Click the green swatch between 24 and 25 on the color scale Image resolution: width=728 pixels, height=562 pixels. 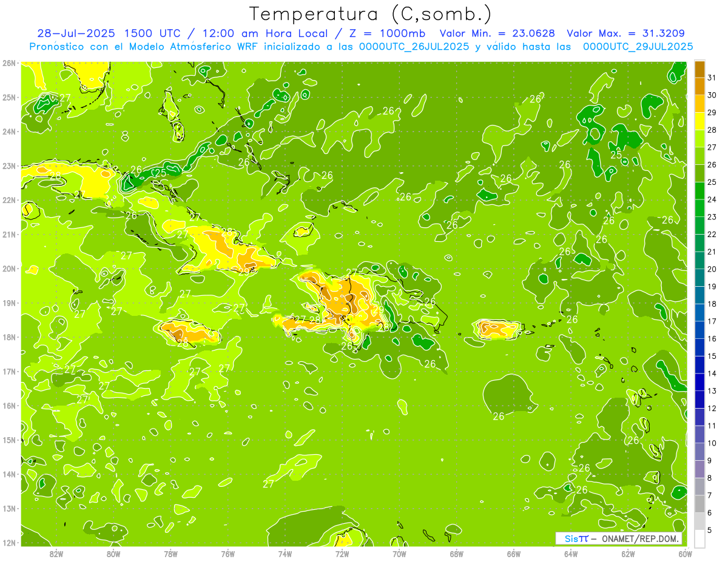click(x=699, y=190)
